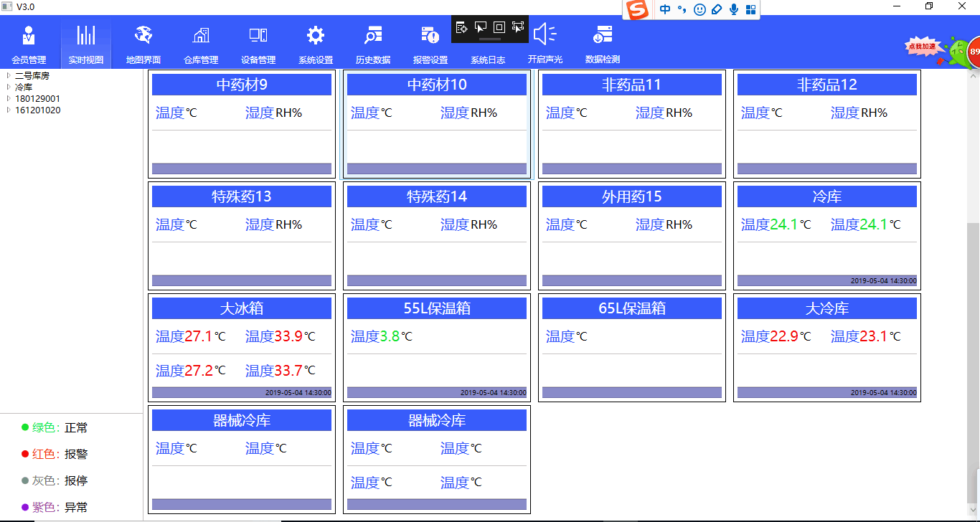Open 系统日志 system log toolbar item

tap(488, 60)
